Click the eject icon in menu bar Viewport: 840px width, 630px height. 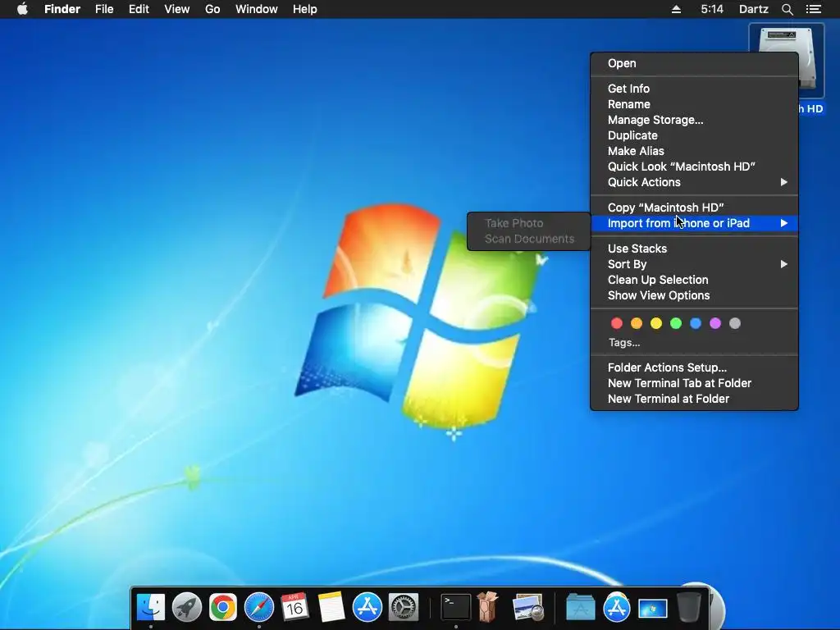tap(676, 9)
